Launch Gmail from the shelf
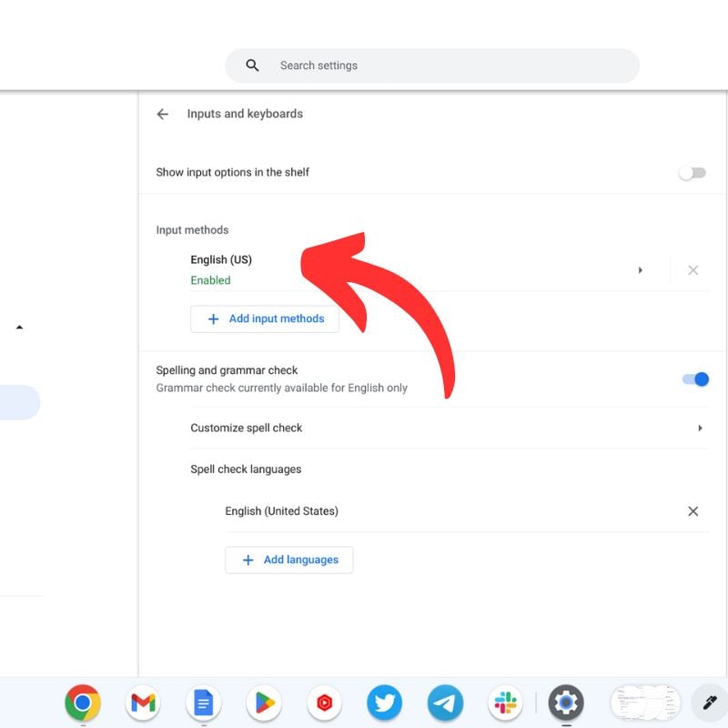 pyautogui.click(x=143, y=703)
